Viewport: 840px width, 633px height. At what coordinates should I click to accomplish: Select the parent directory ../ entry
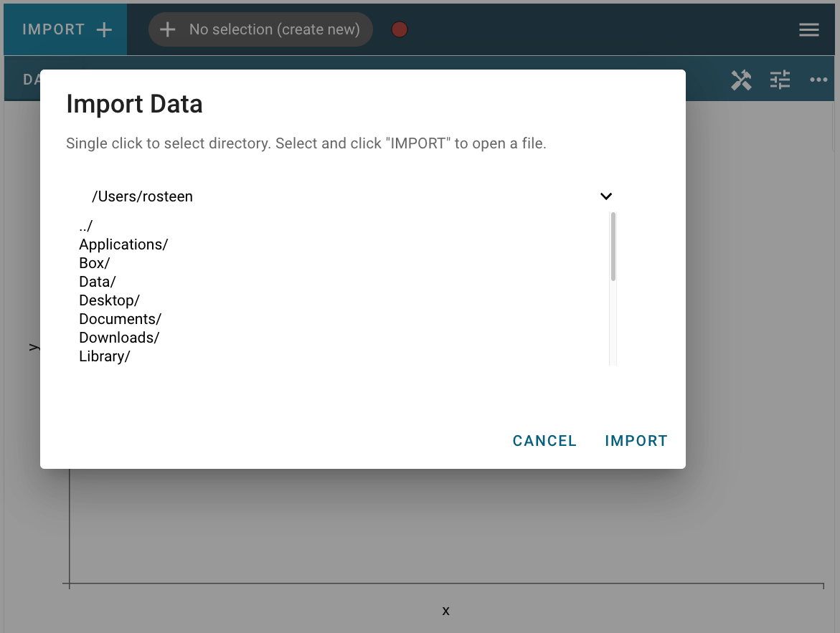85,226
